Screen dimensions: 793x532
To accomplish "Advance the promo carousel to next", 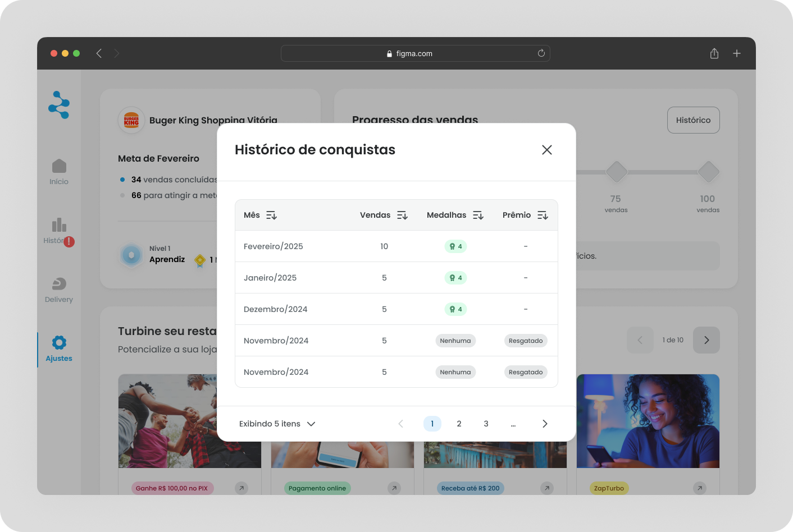I will pyautogui.click(x=706, y=340).
